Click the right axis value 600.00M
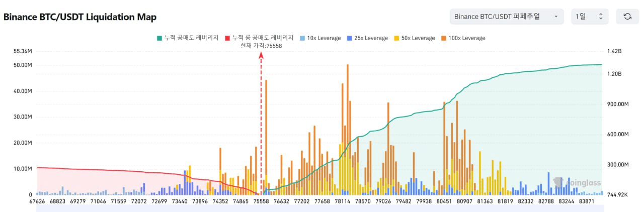 (618, 135)
